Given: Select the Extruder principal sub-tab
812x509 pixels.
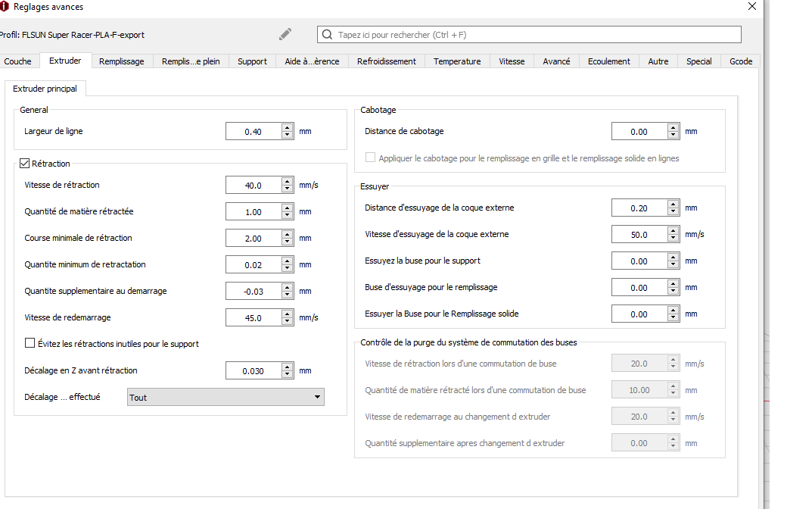Looking at the screenshot, I should click(x=45, y=89).
